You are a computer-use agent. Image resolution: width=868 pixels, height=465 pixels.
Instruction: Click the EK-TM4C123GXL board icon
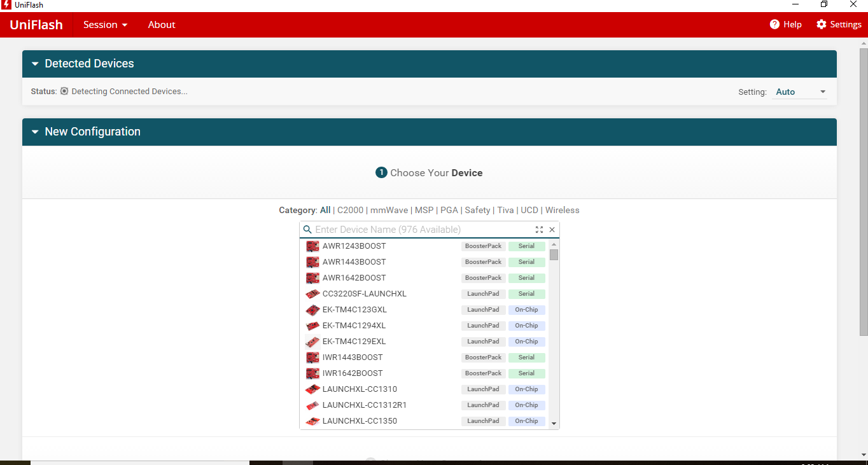coord(312,310)
